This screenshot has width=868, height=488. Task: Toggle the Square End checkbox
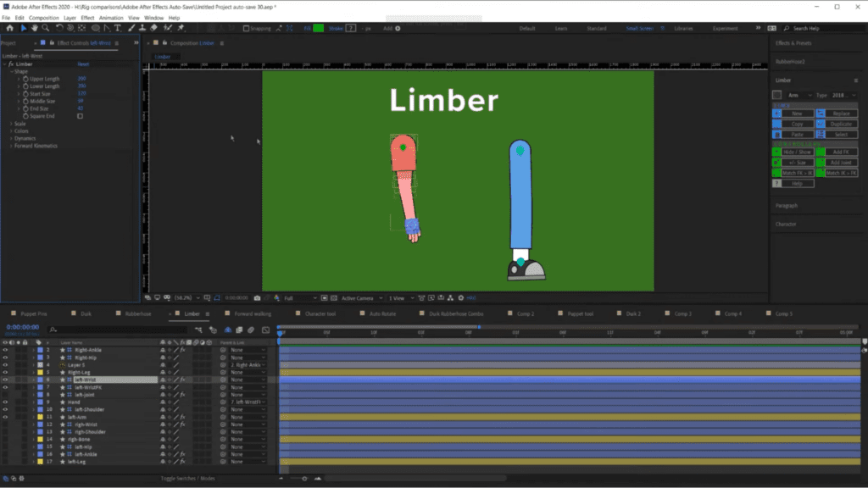tap(81, 115)
